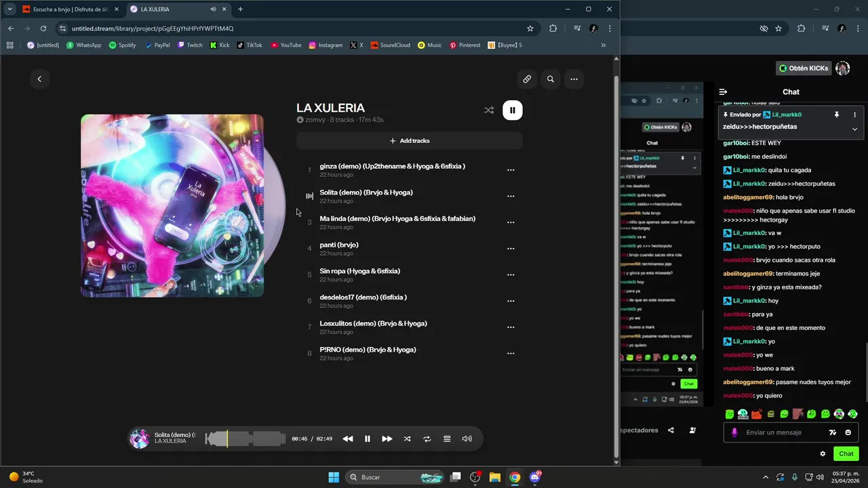Bookmark this page with the star icon
This screenshot has width=868, height=488.
(530, 28)
